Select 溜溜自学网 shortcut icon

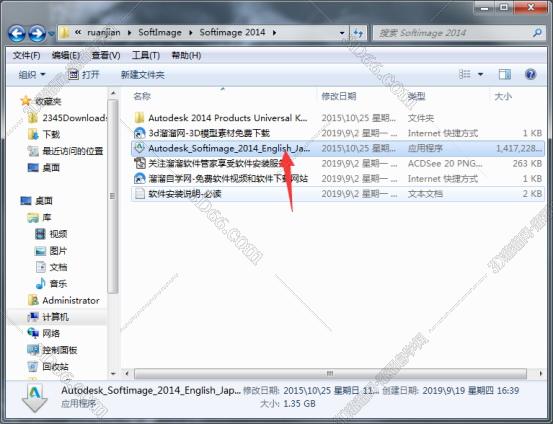click(140, 178)
